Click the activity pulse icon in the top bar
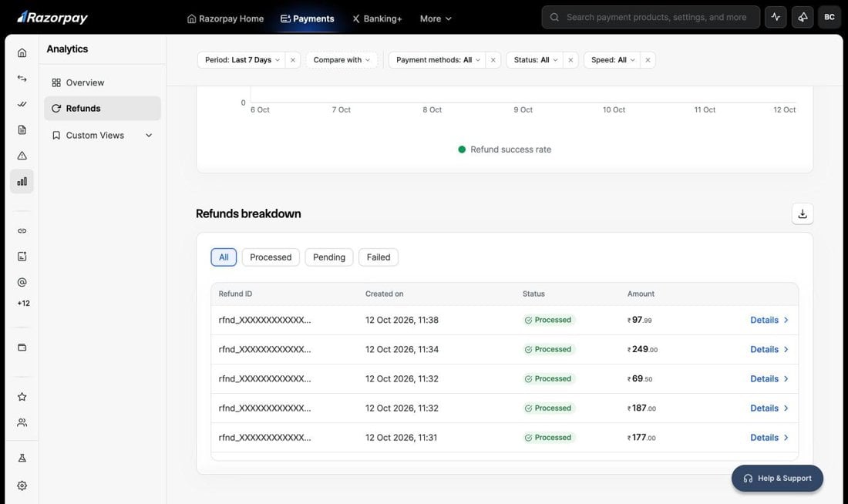 coord(776,17)
